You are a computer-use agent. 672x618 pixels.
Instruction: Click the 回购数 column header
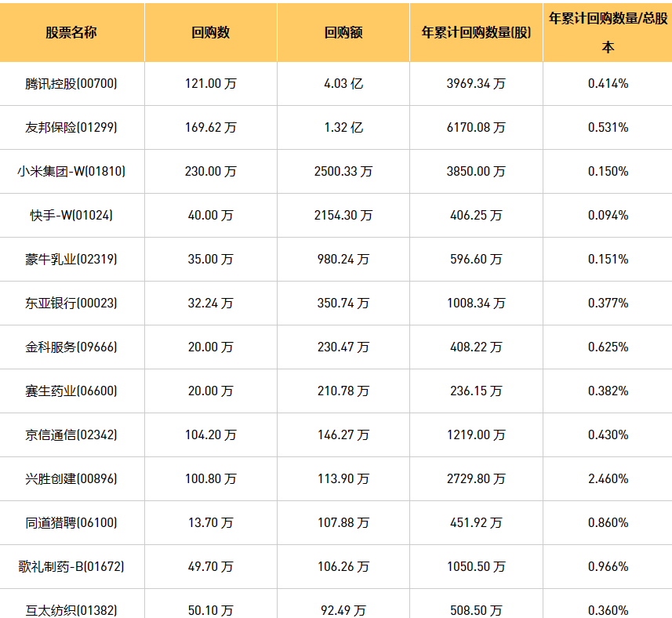pyautogui.click(x=210, y=32)
